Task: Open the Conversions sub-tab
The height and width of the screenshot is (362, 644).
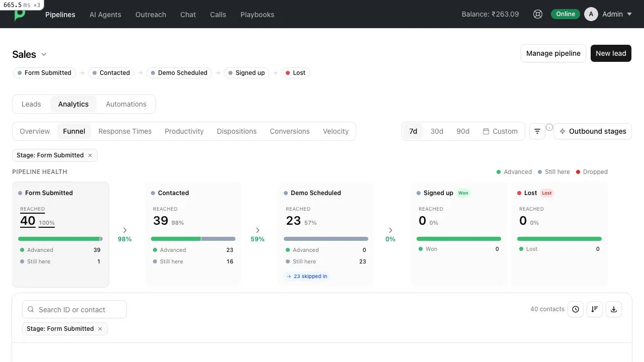Action: click(290, 131)
